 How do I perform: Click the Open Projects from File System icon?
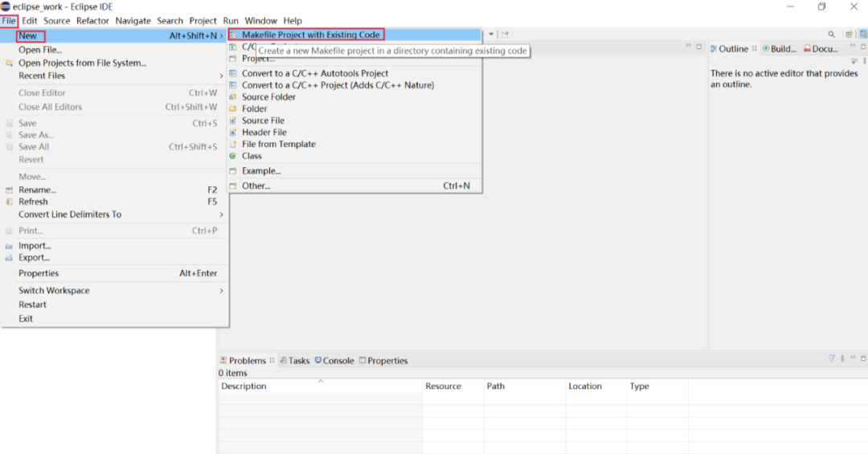(9, 63)
